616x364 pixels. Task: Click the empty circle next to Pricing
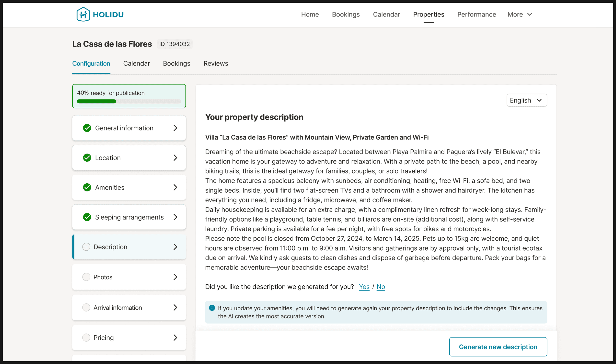click(x=86, y=337)
